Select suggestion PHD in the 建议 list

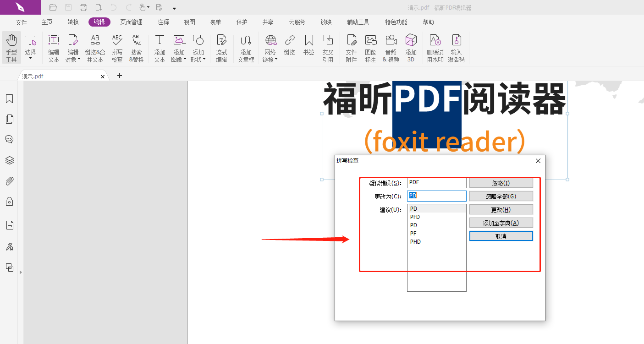pos(415,241)
